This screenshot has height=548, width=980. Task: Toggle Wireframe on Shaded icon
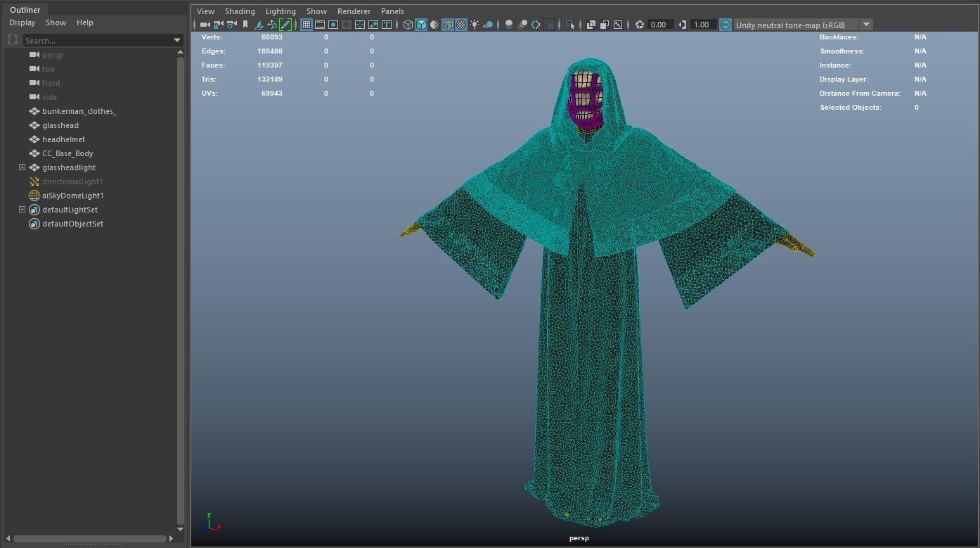(x=448, y=25)
